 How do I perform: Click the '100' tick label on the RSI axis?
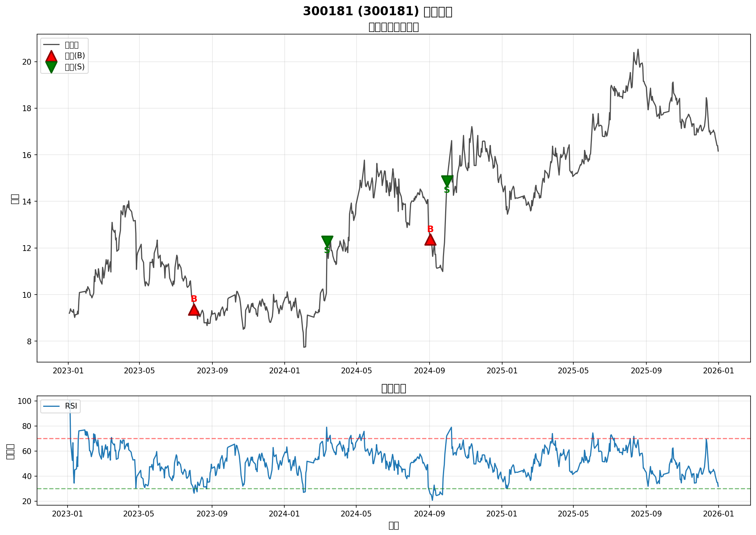25,401
